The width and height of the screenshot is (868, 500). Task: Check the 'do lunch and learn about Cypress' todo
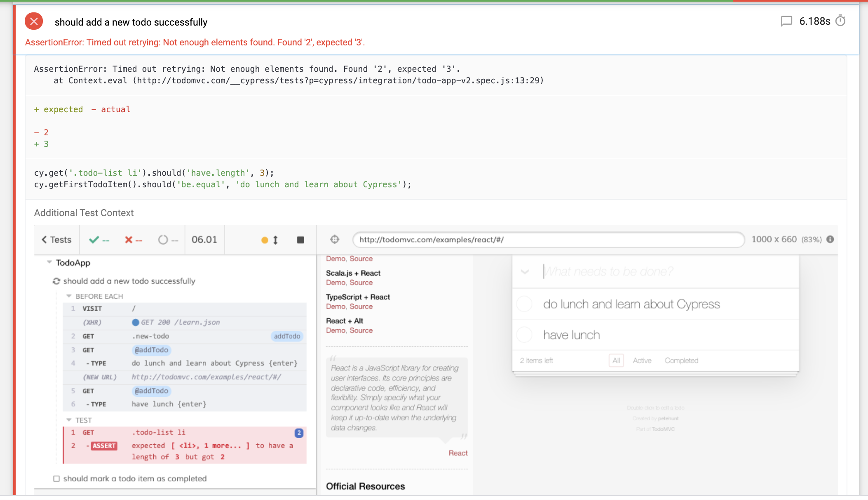[524, 304]
